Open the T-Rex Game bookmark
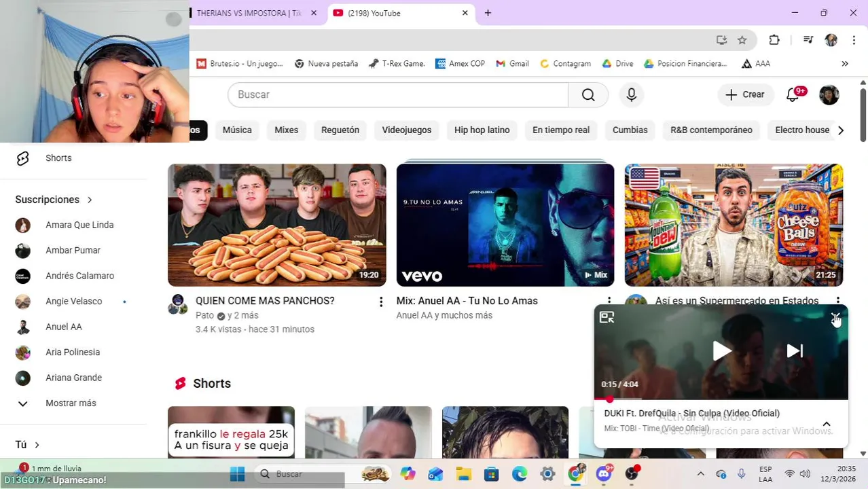 pyautogui.click(x=397, y=64)
